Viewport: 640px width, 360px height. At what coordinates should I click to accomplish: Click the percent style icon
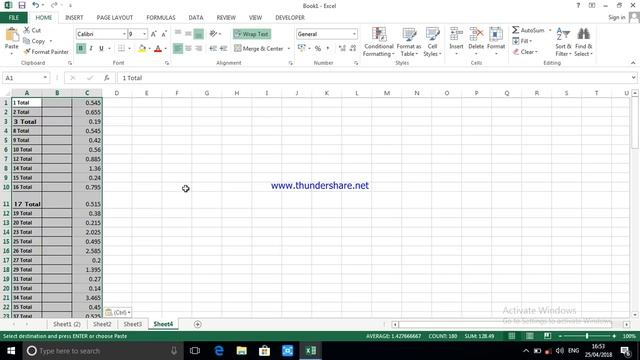(x=318, y=49)
